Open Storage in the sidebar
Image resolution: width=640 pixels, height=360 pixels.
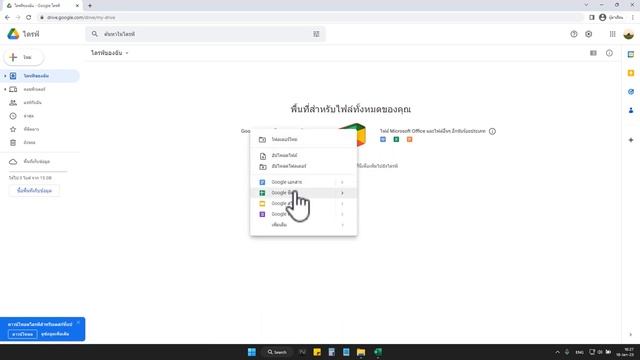(x=40, y=162)
